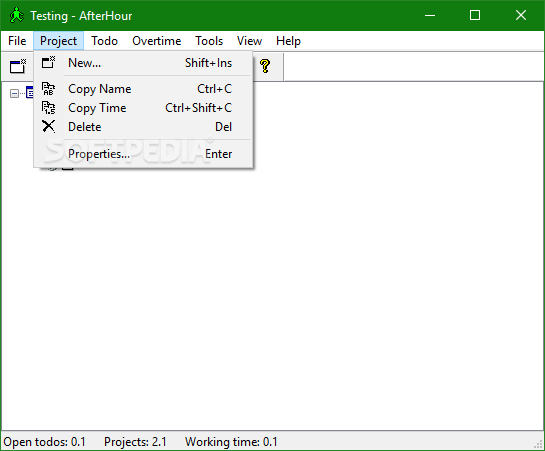This screenshot has width=545, height=451.
Task: Click the New Project toolbar icon
Action: [18, 66]
